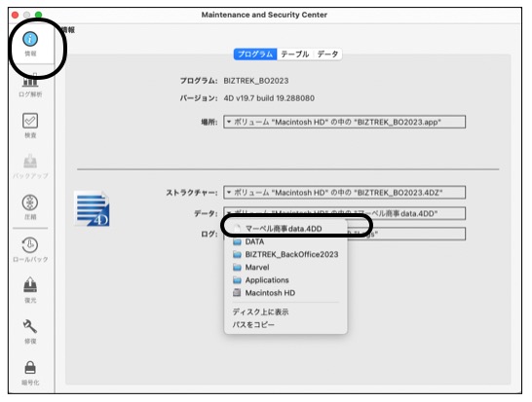Switch to the プログラム tab
The height and width of the screenshot is (402, 532).
255,55
